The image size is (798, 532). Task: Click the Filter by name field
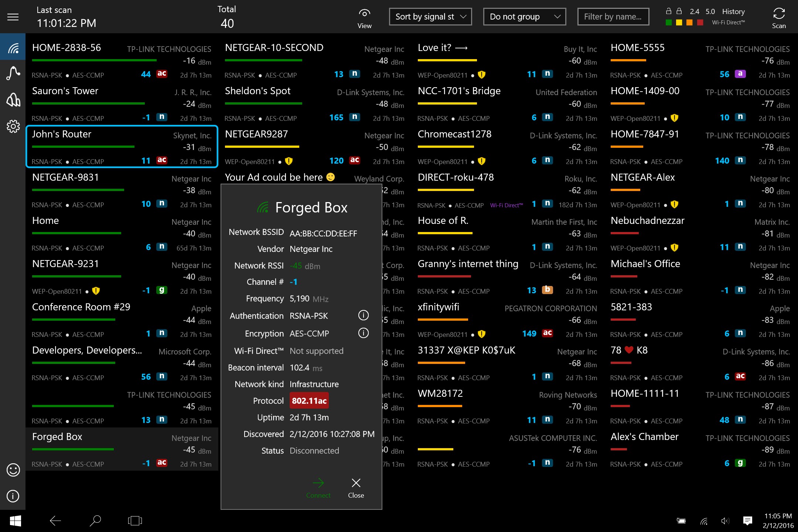pos(613,17)
